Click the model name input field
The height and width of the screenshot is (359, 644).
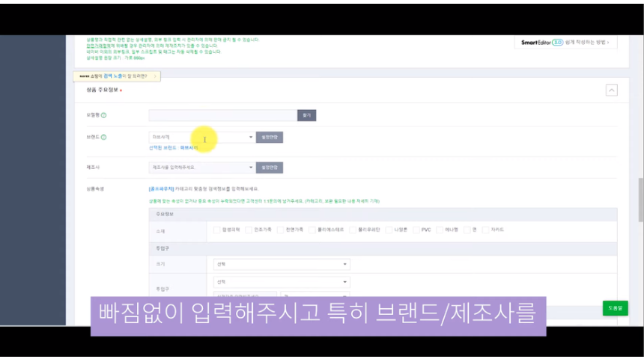click(223, 115)
